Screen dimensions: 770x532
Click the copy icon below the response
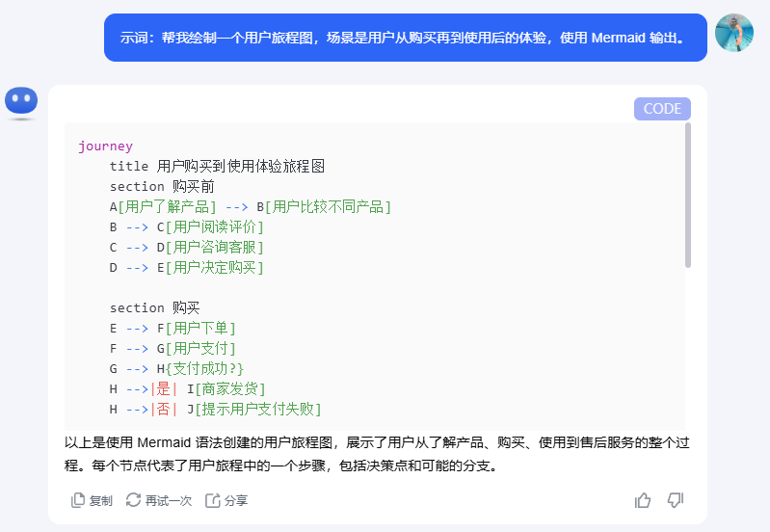click(x=78, y=500)
